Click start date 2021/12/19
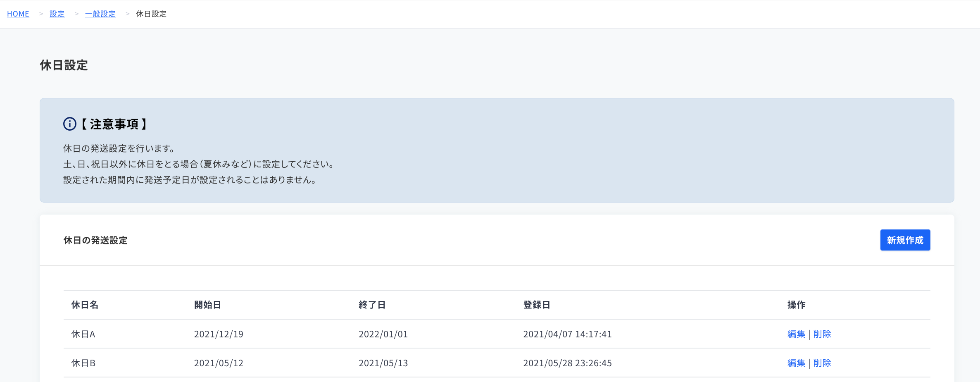Image resolution: width=980 pixels, height=382 pixels. [x=219, y=334]
